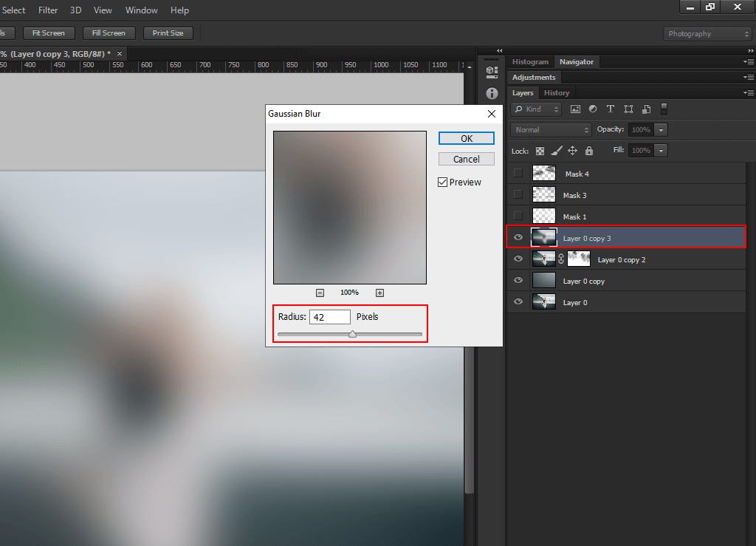The image size is (756, 546).
Task: Lock position move icon
Action: pos(572,151)
